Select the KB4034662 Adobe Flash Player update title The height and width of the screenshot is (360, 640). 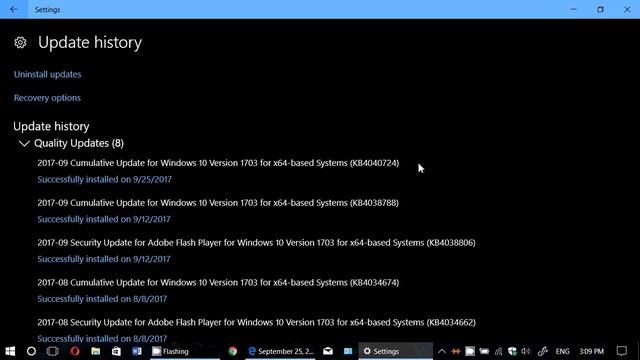click(x=256, y=322)
